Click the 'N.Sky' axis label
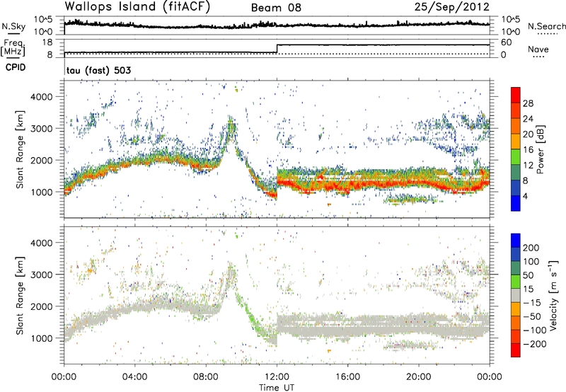Screen dimensions: 566x392 (x=13, y=26)
